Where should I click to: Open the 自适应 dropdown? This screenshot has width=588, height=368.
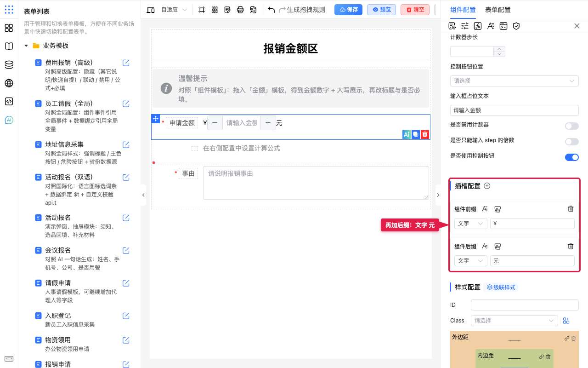174,10
